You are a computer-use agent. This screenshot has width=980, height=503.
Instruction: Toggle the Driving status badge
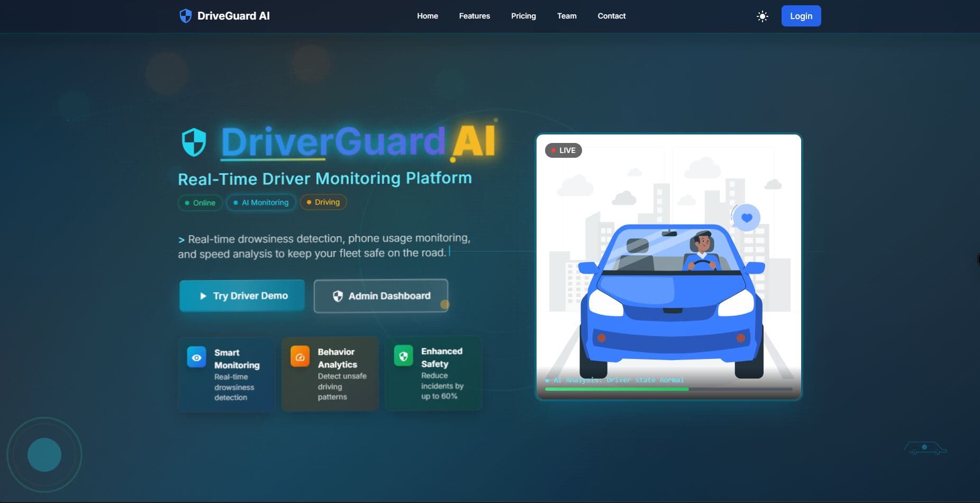tap(323, 202)
